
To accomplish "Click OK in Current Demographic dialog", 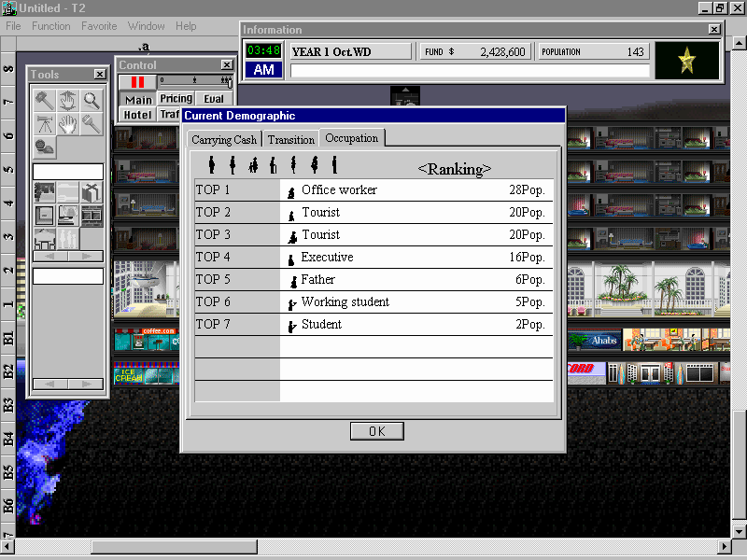I will click(x=376, y=431).
